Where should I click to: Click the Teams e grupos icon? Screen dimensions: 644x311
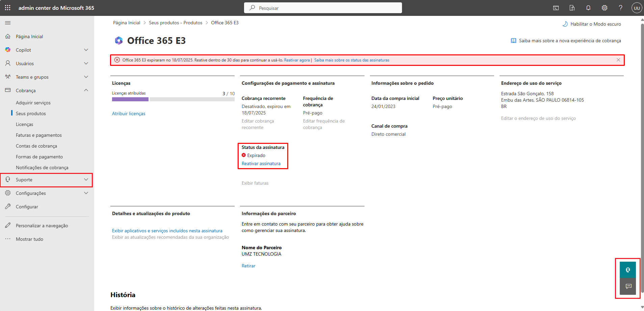click(8, 77)
